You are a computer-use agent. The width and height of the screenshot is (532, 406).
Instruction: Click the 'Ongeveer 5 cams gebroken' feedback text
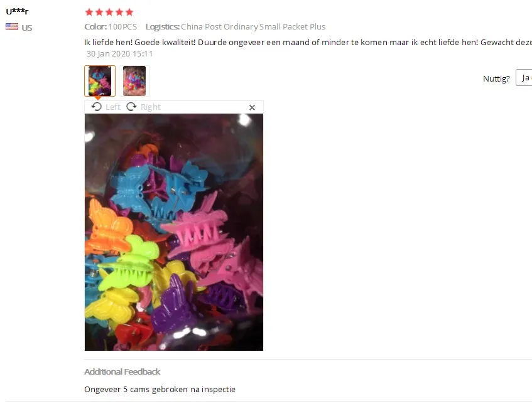(x=160, y=390)
